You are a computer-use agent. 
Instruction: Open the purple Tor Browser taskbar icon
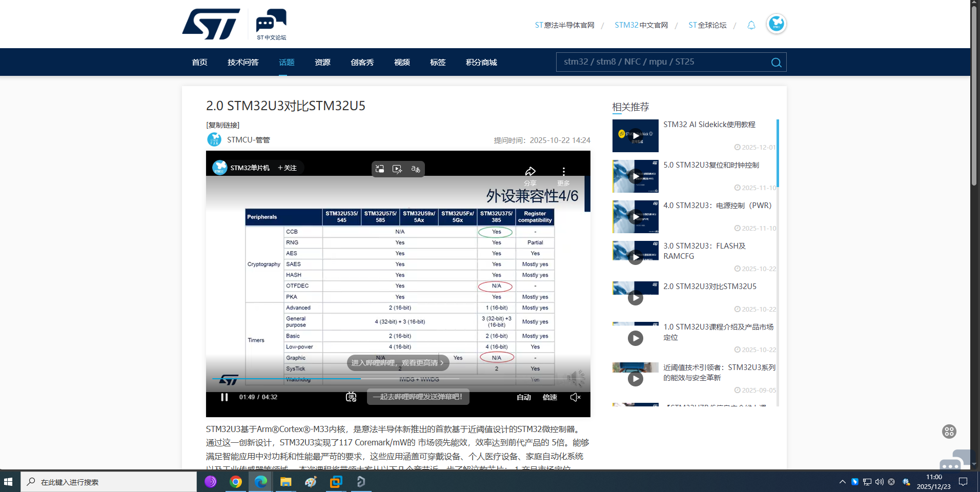pyautogui.click(x=211, y=482)
